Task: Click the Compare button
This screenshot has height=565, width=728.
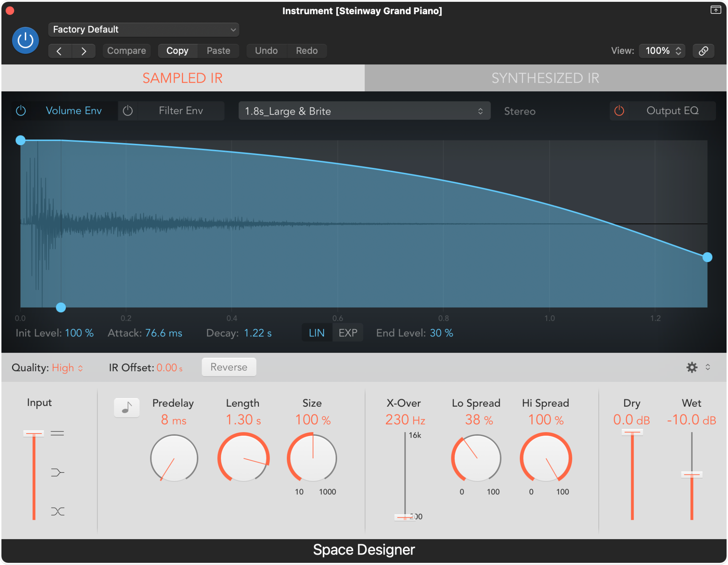Action: pos(126,51)
